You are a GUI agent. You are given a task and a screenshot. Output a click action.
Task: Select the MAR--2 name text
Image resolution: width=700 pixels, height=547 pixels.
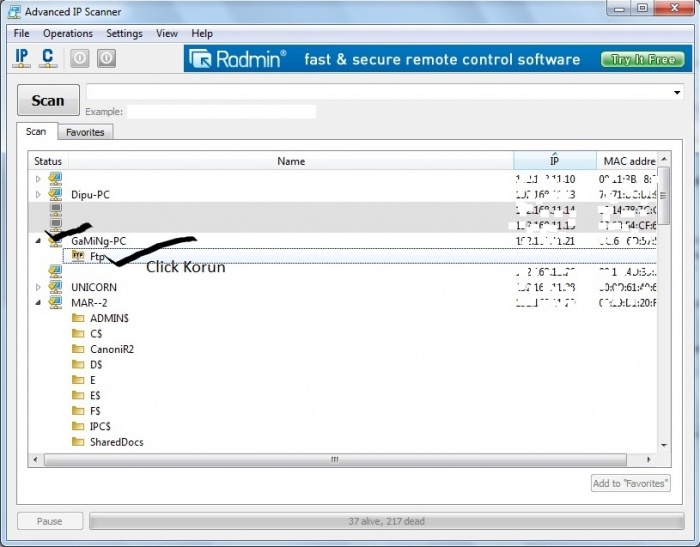[89, 303]
